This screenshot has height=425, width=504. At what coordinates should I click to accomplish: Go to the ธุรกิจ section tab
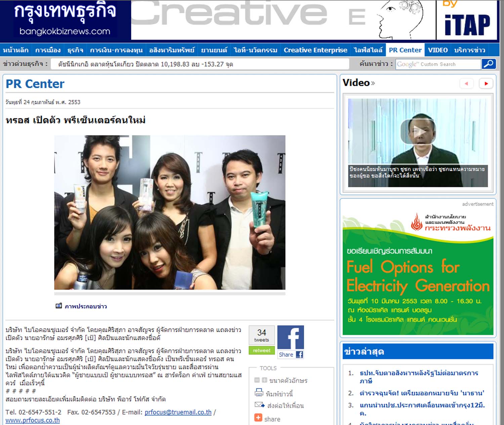coord(75,50)
